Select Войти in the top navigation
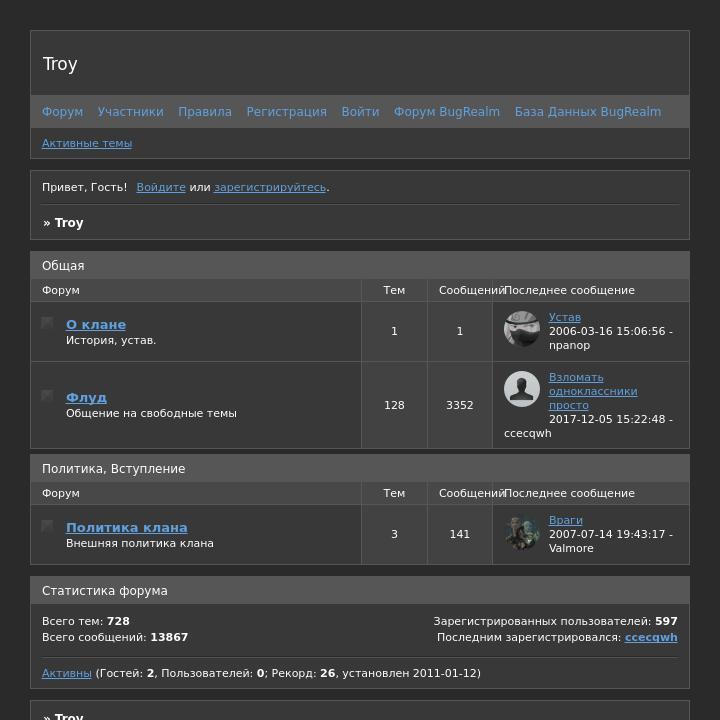720x720 pixels. (x=360, y=112)
